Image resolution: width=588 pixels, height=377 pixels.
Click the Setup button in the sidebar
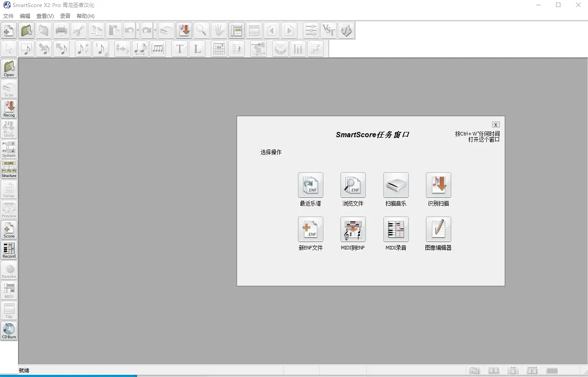[x=9, y=190]
